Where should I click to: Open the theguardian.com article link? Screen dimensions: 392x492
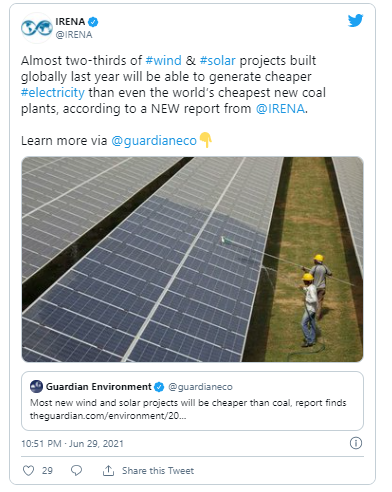[108, 416]
